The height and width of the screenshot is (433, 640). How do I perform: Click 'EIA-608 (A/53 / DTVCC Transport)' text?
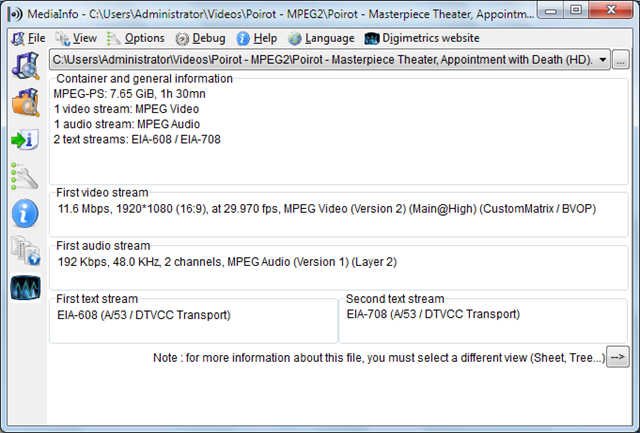tap(144, 315)
